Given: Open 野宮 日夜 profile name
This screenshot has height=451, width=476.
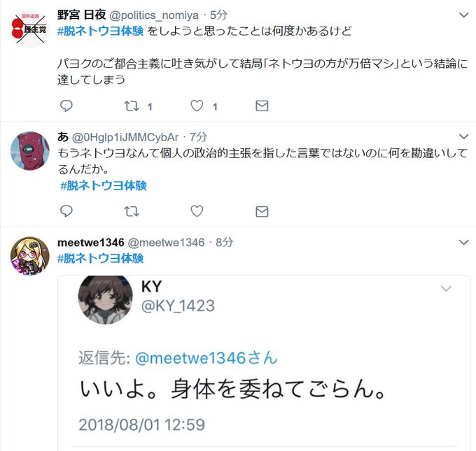Looking at the screenshot, I should [x=82, y=15].
